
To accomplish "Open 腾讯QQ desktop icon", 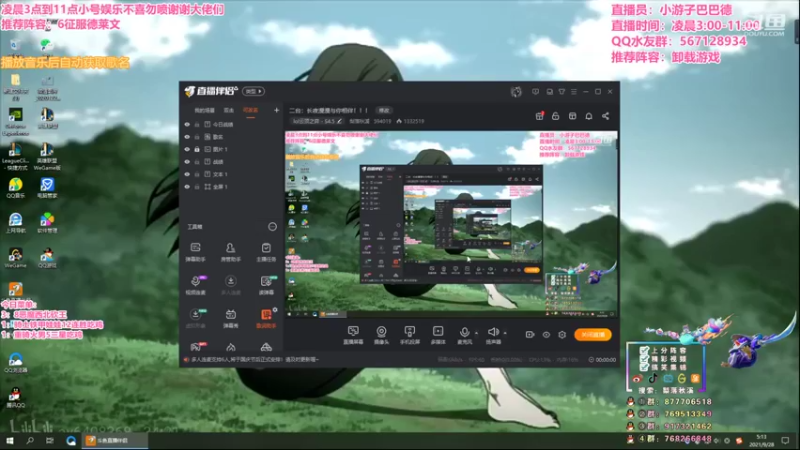I will [15, 397].
